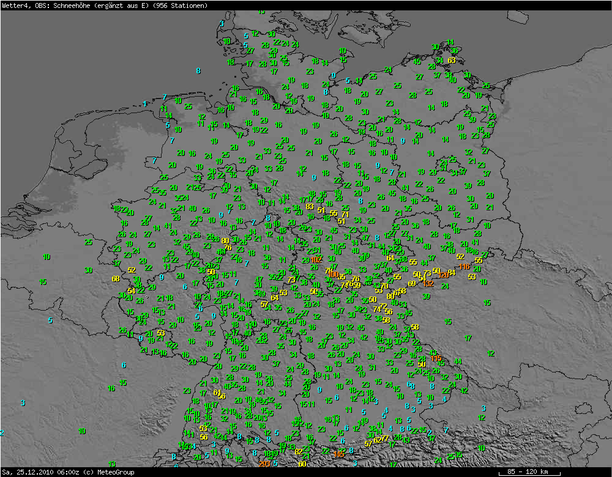Screen dimensions: 612x477
Task: Select the orange 118 snow depth reading
Action: coord(466,266)
